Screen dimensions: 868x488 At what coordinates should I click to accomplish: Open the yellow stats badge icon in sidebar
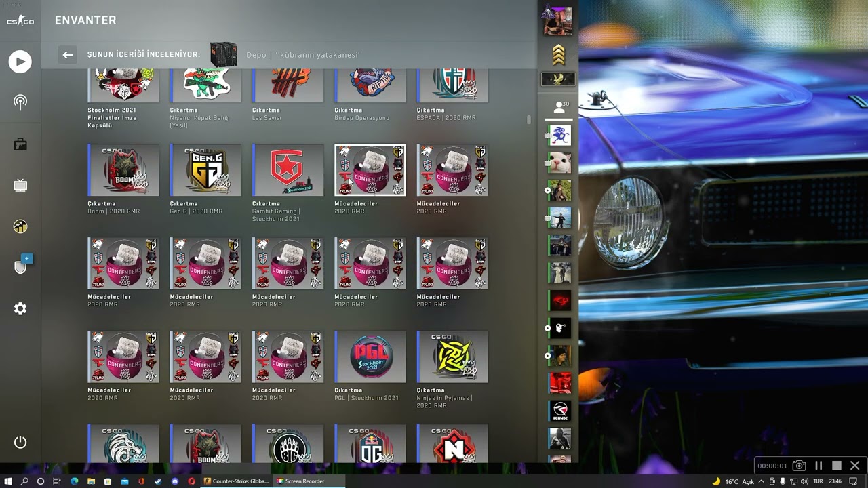(x=20, y=226)
